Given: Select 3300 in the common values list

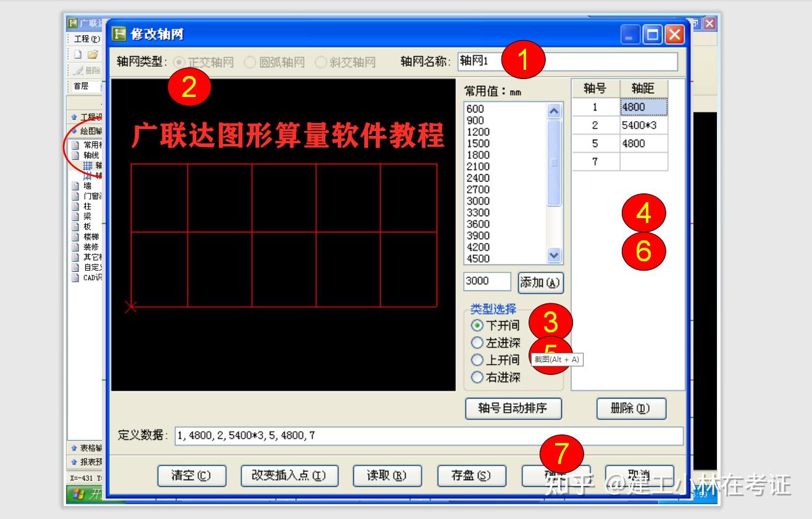Looking at the screenshot, I should [478, 213].
